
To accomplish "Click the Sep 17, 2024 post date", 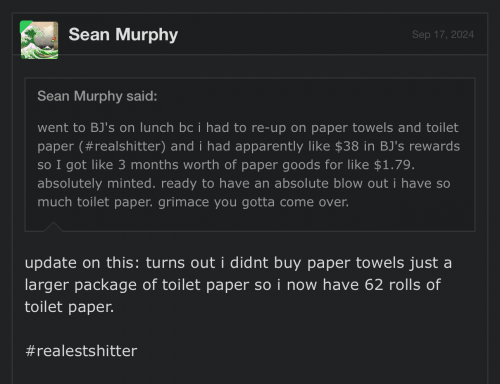I will [443, 34].
